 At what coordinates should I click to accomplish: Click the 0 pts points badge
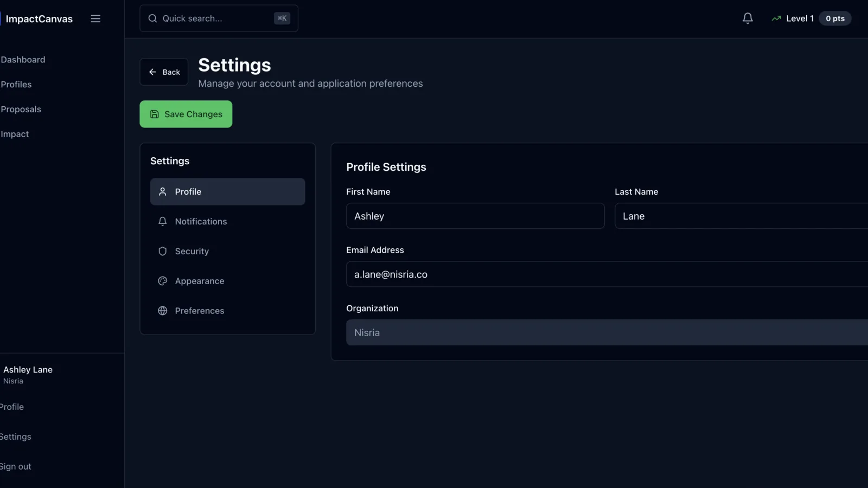(834, 18)
